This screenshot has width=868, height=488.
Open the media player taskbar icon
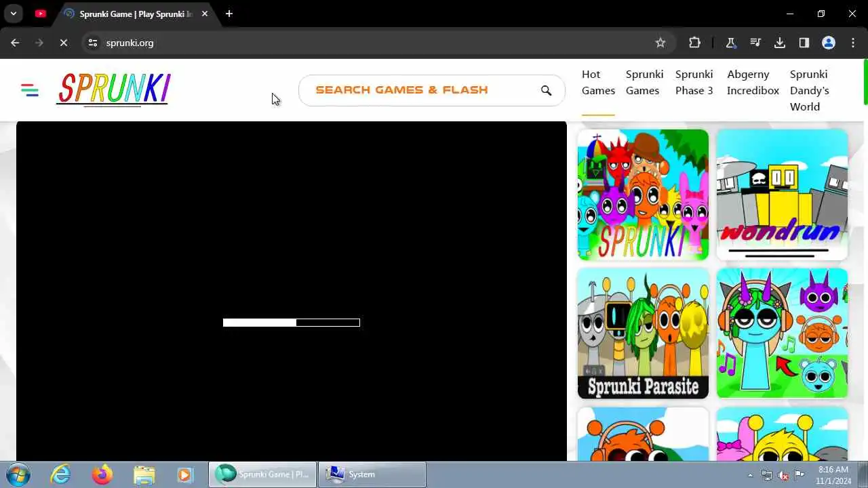pyautogui.click(x=184, y=474)
